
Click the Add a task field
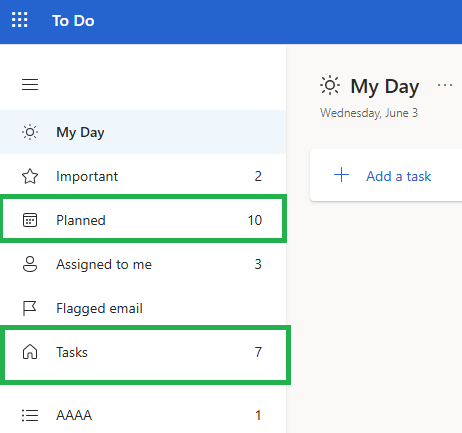(x=386, y=175)
